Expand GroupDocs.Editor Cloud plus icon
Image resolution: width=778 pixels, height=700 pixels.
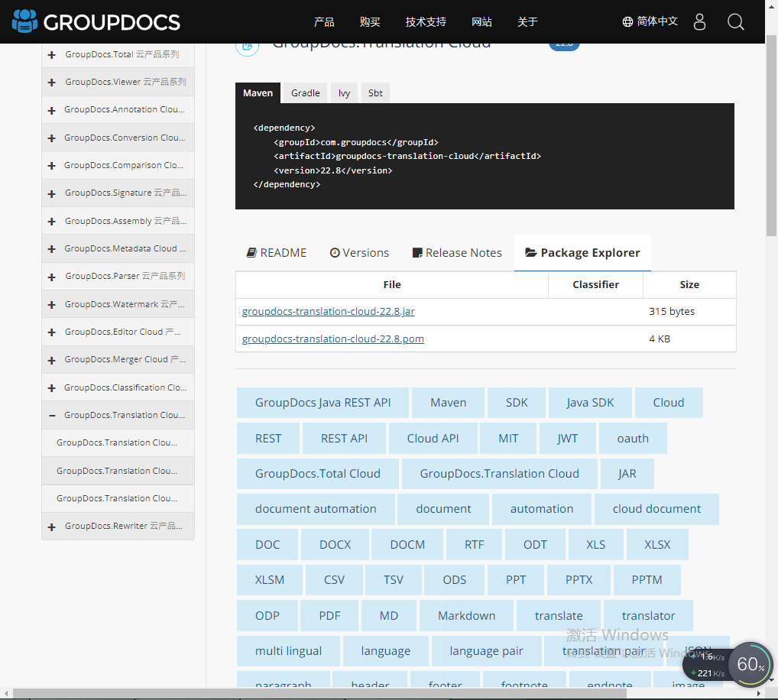point(52,332)
